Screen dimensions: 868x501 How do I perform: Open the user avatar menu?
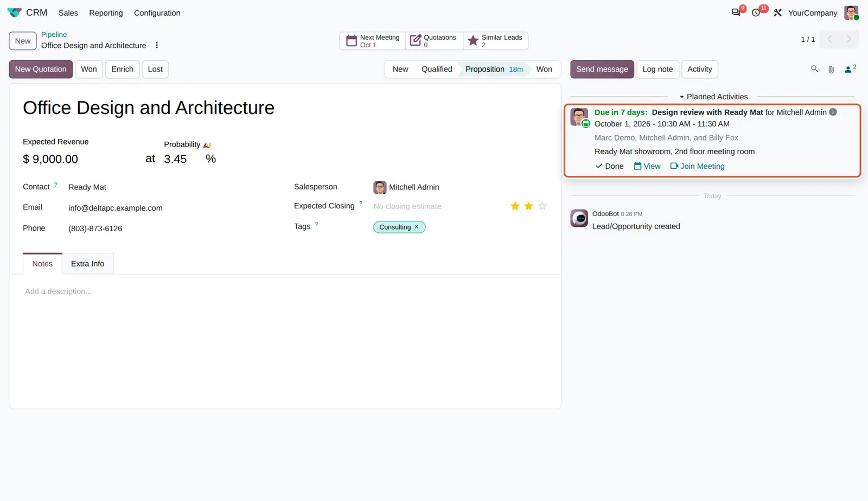[851, 12]
